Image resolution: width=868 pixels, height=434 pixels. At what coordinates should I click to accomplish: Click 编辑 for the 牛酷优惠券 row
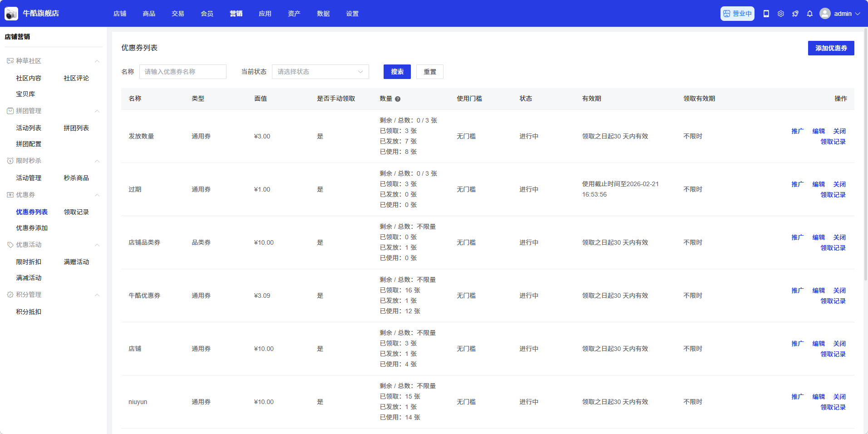[x=819, y=291]
